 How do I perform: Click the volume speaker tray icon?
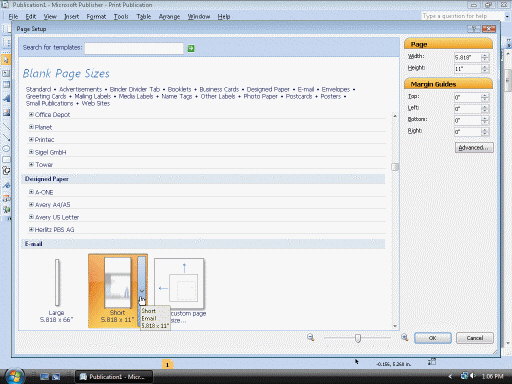click(472, 376)
